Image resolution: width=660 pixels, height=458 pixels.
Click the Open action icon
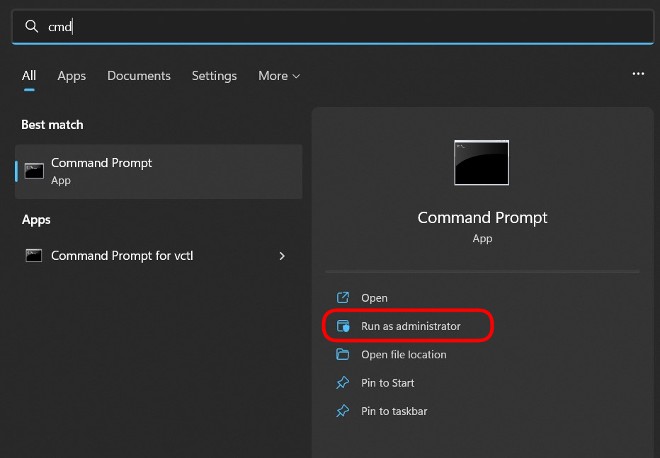point(343,298)
